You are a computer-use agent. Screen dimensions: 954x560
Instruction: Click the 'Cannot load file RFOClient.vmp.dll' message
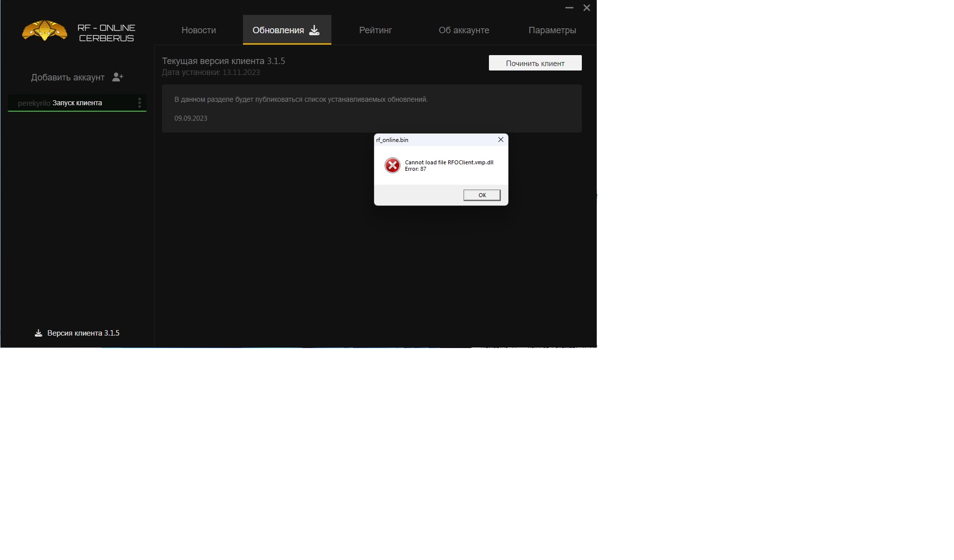point(449,162)
